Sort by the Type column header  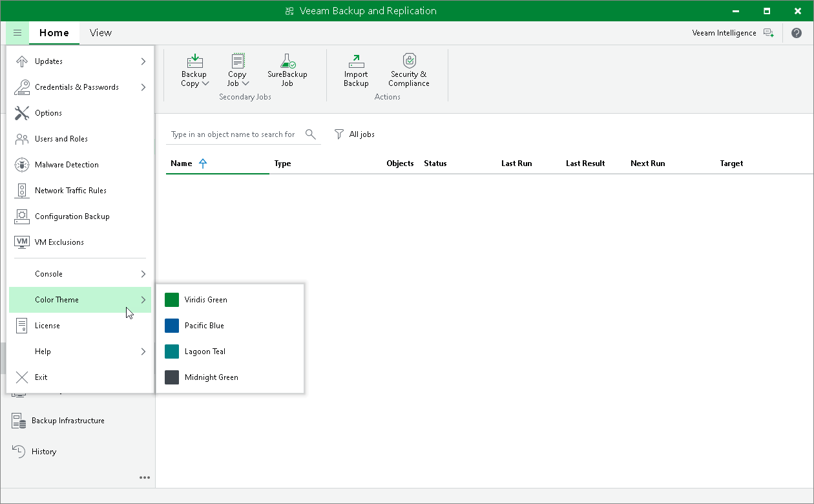point(282,163)
